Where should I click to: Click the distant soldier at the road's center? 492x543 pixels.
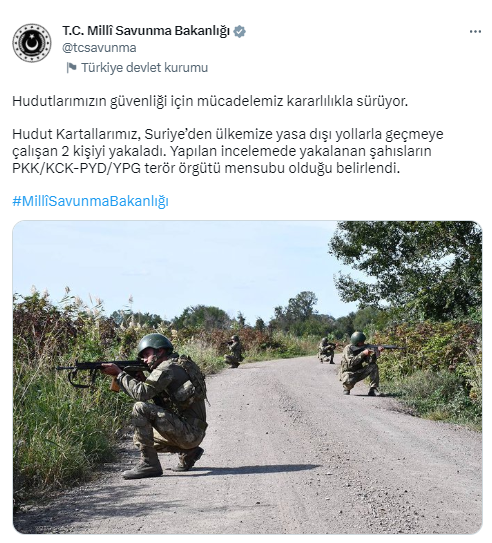326,350
